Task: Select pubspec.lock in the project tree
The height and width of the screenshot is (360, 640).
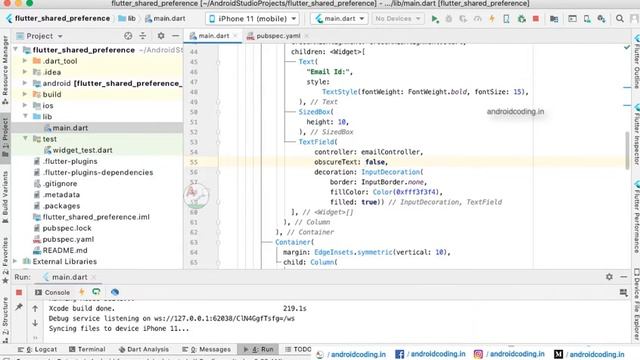Action: click(67, 228)
